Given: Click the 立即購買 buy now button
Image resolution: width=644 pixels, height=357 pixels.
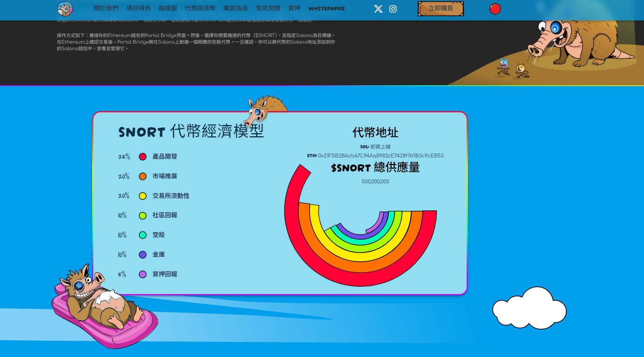Looking at the screenshot, I should pos(440,8).
